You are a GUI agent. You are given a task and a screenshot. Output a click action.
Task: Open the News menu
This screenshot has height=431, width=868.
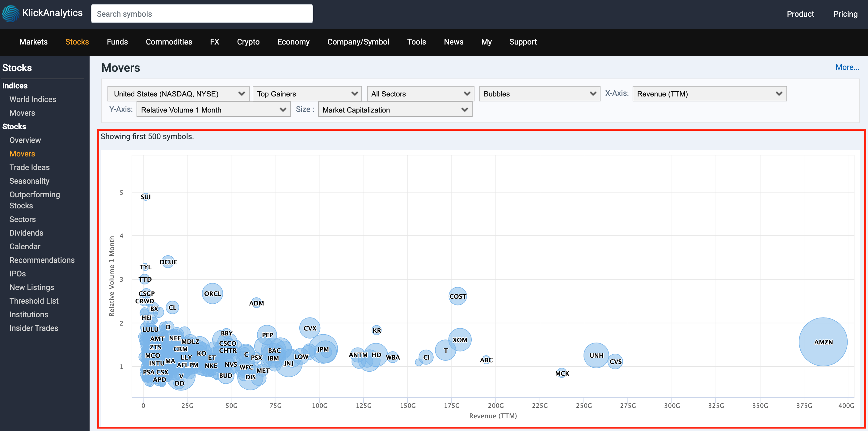click(x=453, y=42)
